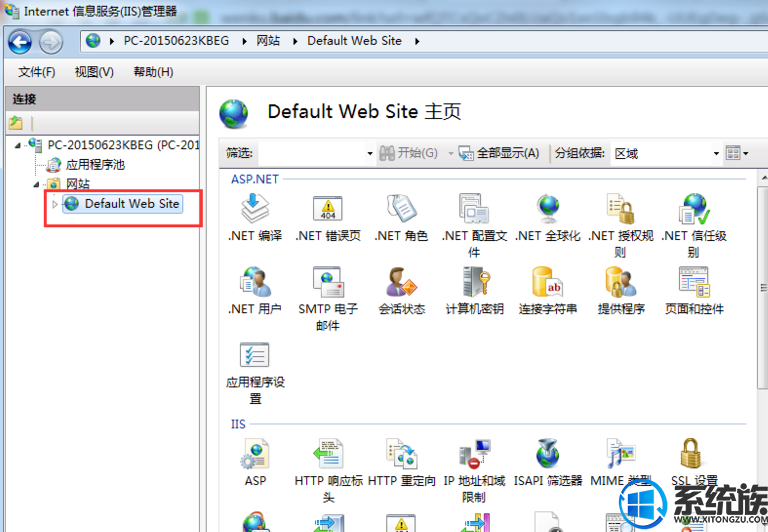Open the SSL 设置 feature
The height and width of the screenshot is (532, 768).
694,462
